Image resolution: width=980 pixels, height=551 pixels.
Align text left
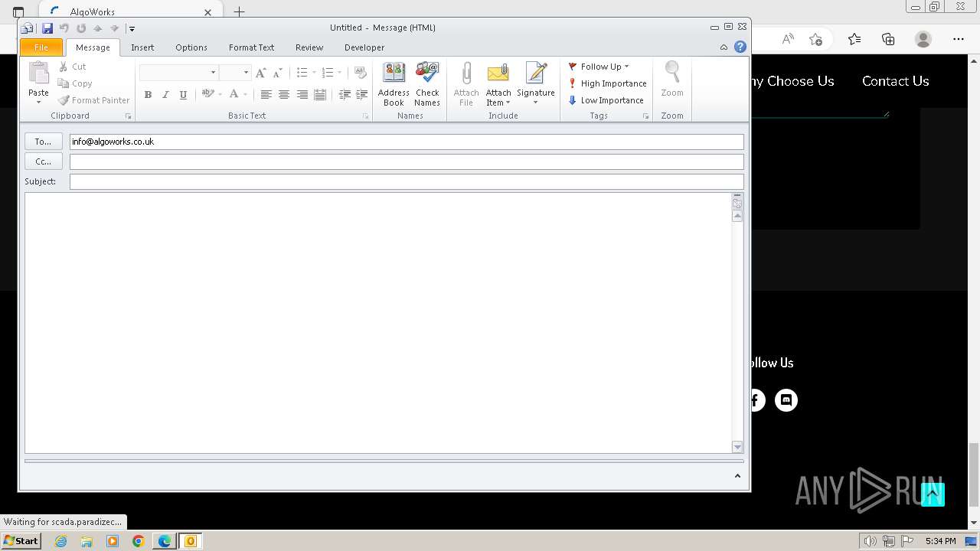[x=266, y=95]
